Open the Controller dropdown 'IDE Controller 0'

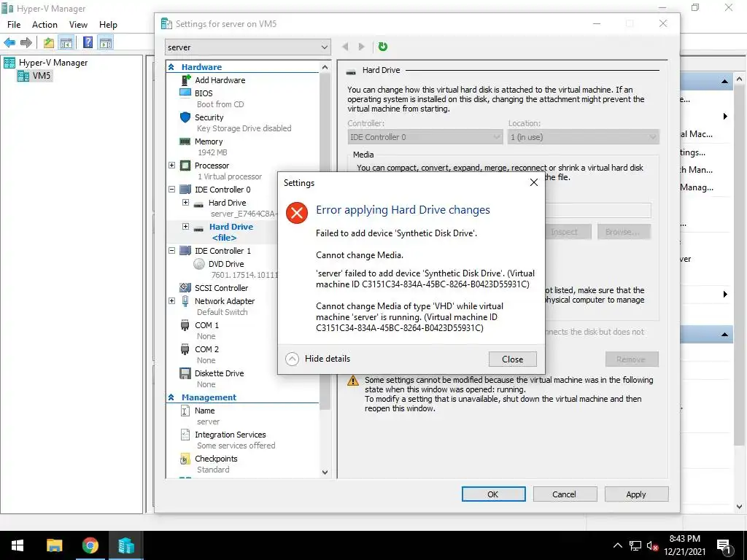click(x=425, y=137)
